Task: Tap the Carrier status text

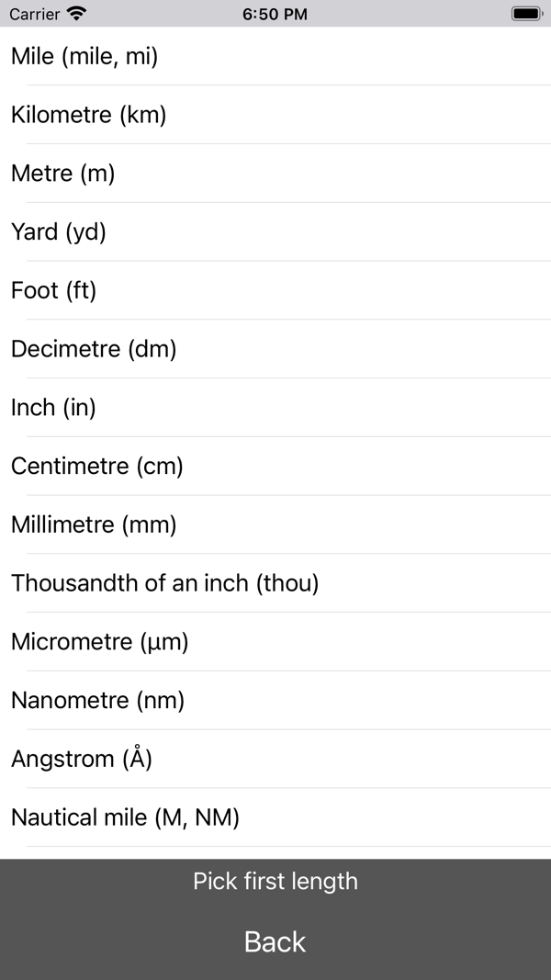Action: (x=35, y=14)
